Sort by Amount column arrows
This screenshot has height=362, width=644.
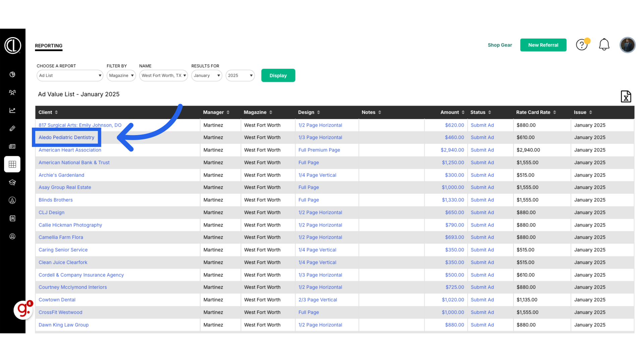463,112
